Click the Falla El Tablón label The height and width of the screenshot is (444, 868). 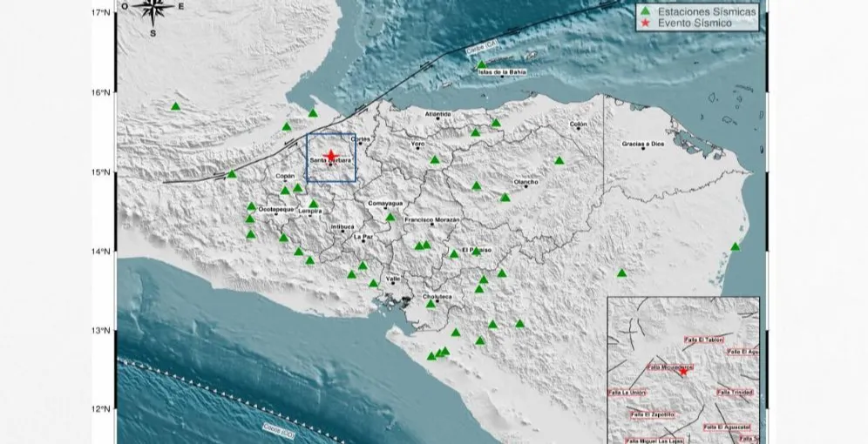[704, 339]
